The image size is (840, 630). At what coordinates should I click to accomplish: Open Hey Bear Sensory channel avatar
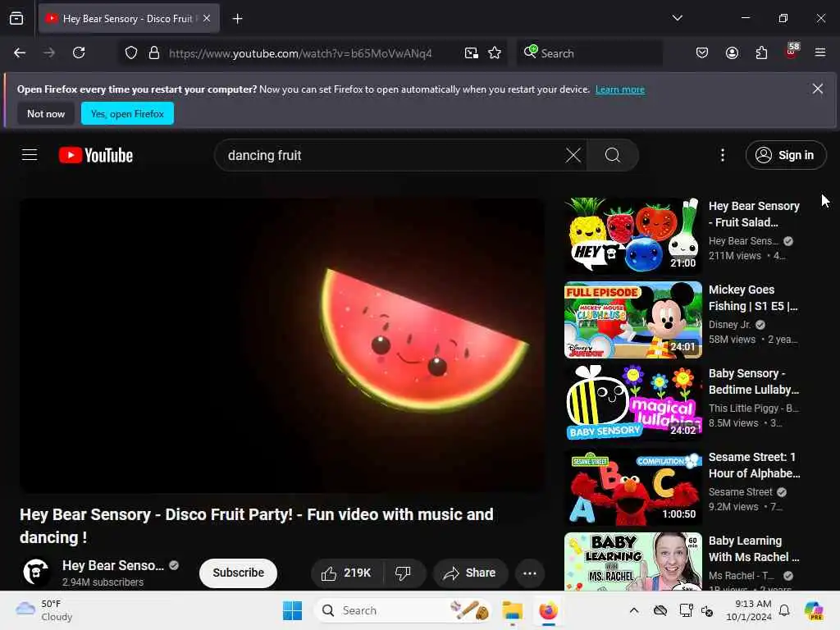(36, 573)
